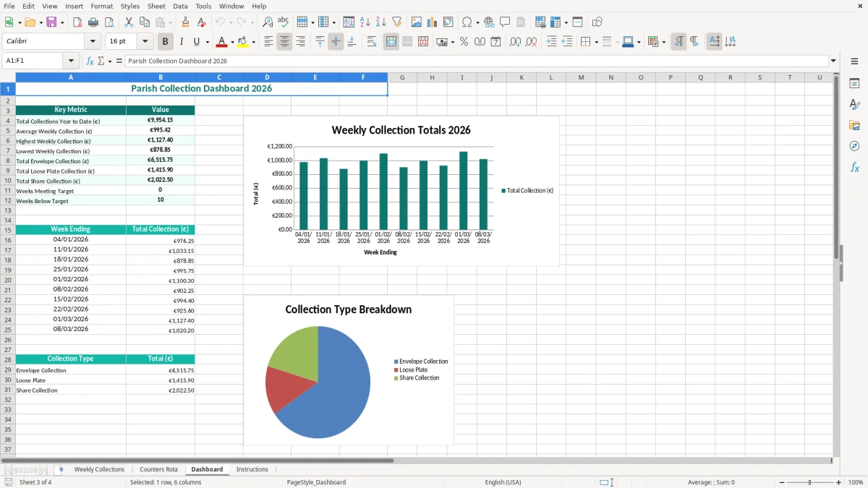Click the Insert Comment icon
868x488 pixels.
pos(505,22)
